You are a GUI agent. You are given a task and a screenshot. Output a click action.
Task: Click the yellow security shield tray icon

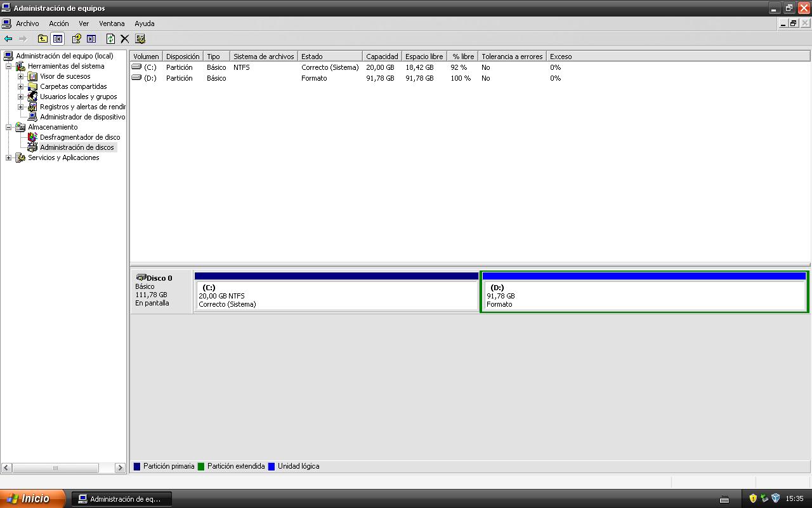[x=753, y=498]
